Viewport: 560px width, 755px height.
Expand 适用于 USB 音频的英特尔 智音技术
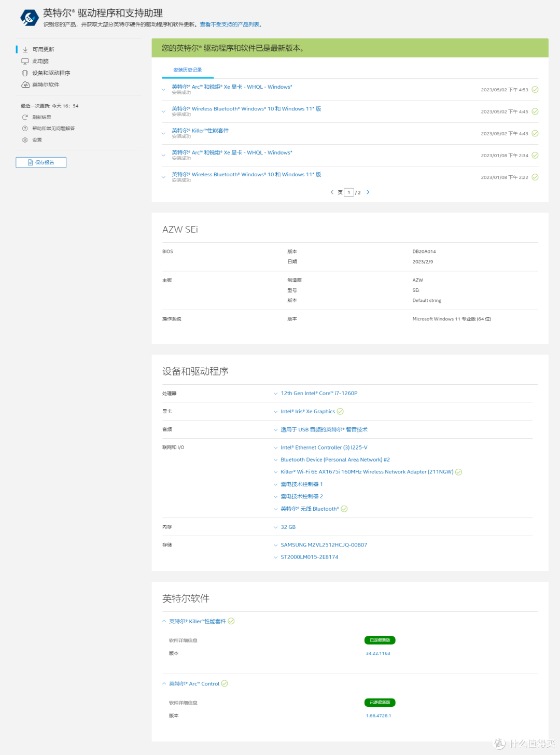276,430
